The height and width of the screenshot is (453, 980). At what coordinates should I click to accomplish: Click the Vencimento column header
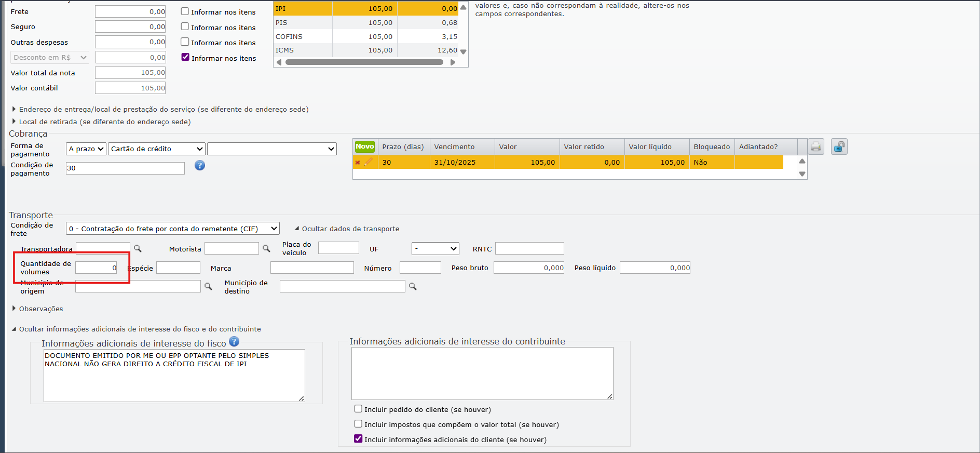coord(462,147)
